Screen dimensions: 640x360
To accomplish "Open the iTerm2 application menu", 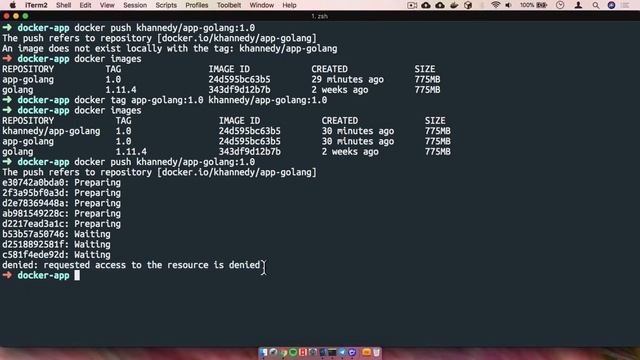I will 36,5.
